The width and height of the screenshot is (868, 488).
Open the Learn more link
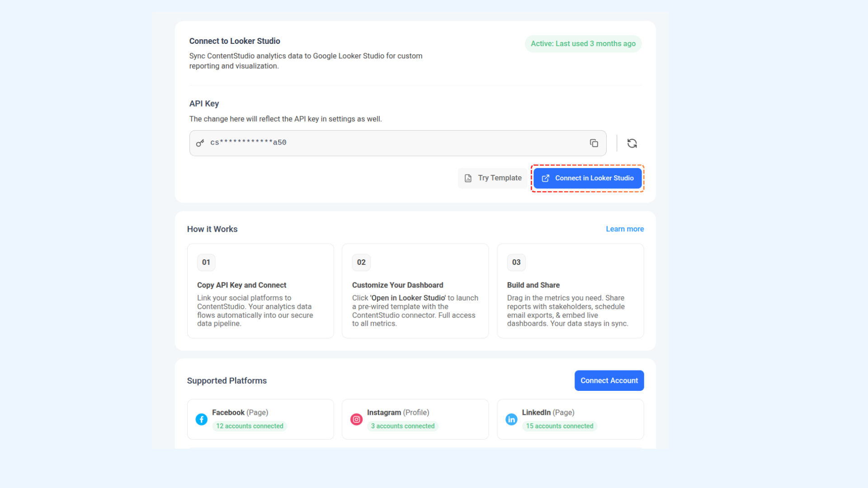[625, 229]
